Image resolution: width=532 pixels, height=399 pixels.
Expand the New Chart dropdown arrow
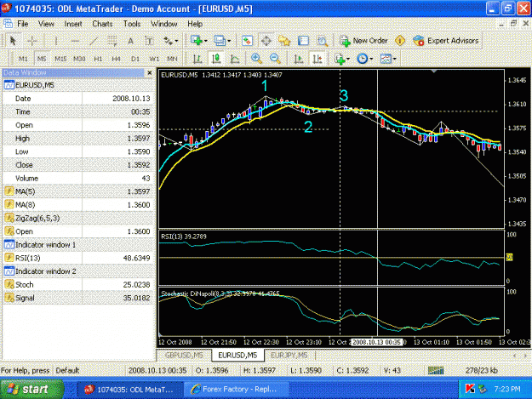pos(206,41)
